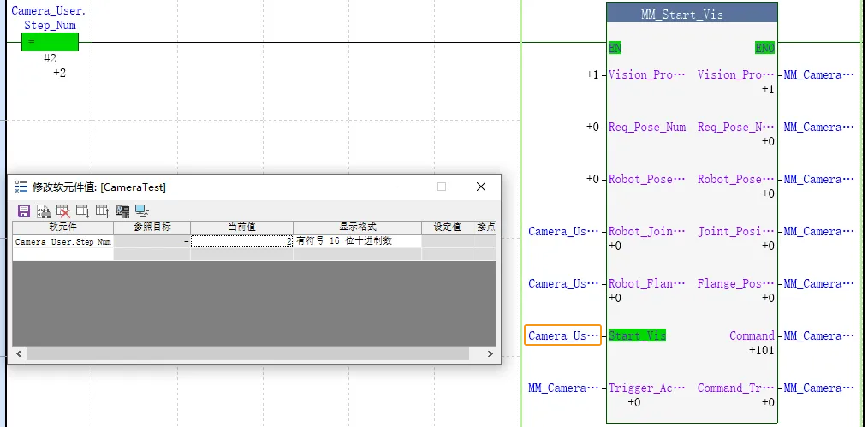This screenshot has width=868, height=427.
Task: Click the Command output pin
Action: [x=752, y=335]
